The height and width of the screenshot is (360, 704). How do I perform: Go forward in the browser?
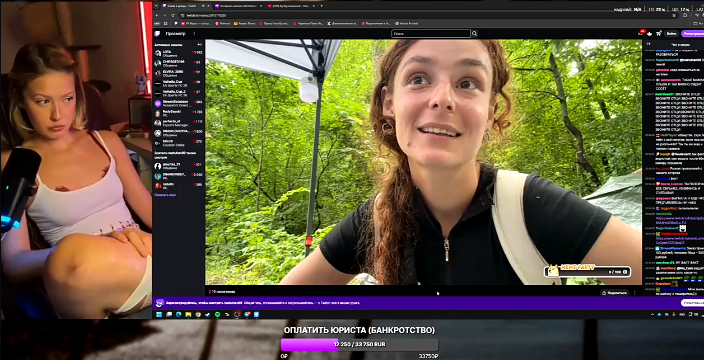(165, 15)
